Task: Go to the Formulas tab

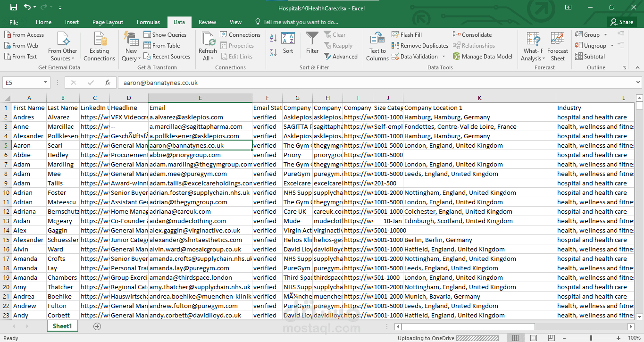Action: point(149,22)
